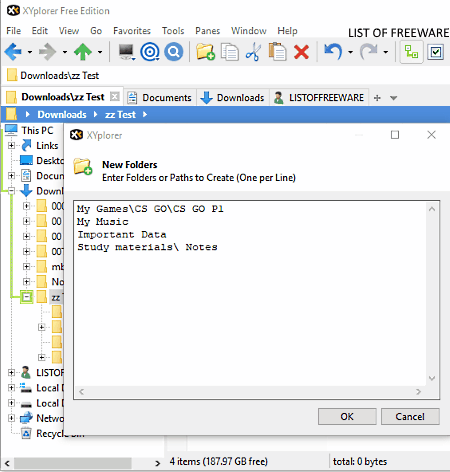Click the New Folder toolbar icon
The height and width of the screenshot is (472, 450).
205,52
